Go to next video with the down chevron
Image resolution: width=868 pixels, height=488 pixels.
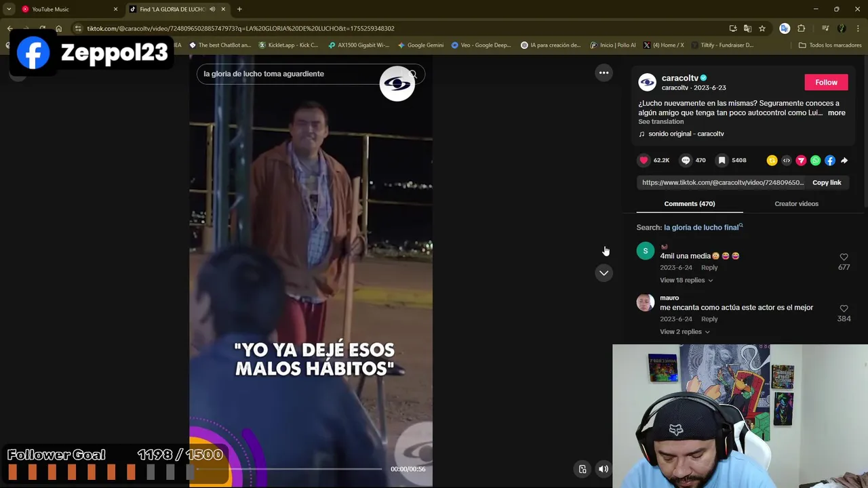click(x=604, y=272)
